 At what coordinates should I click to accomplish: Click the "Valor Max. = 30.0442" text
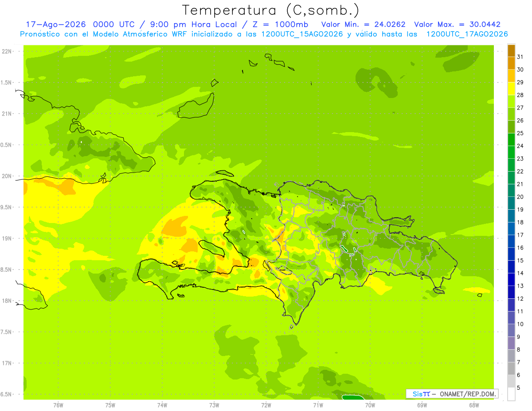tap(458, 24)
